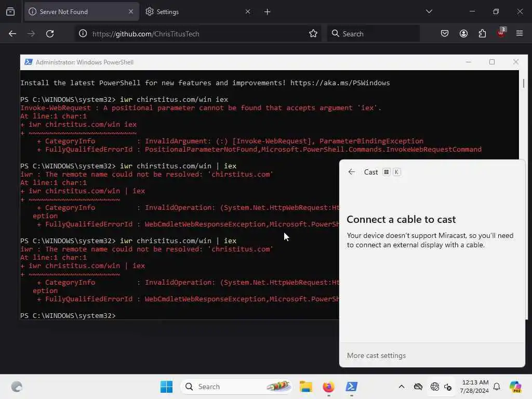Viewport: 532px width, 399px height.
Task: Switch to the Settings tab
Action: (x=198, y=12)
